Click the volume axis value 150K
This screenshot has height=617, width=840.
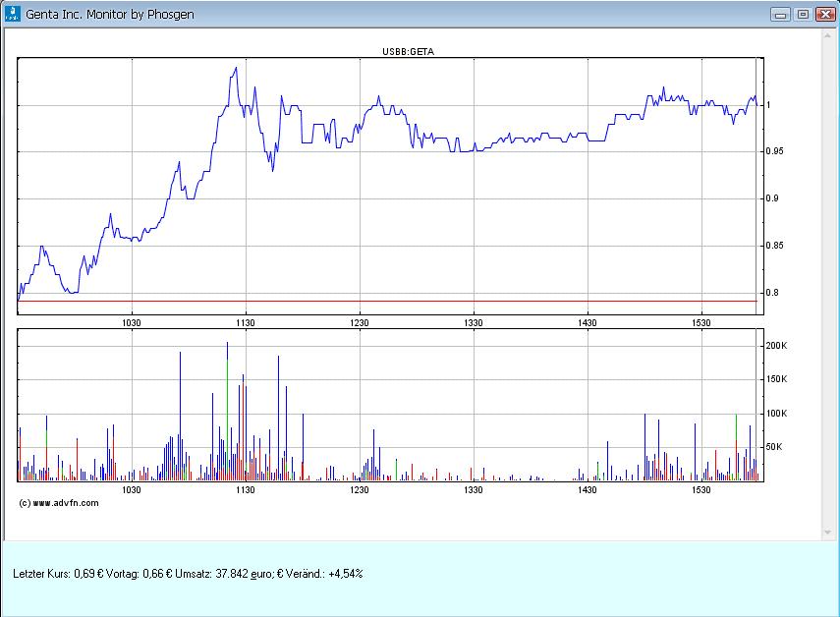(776, 379)
